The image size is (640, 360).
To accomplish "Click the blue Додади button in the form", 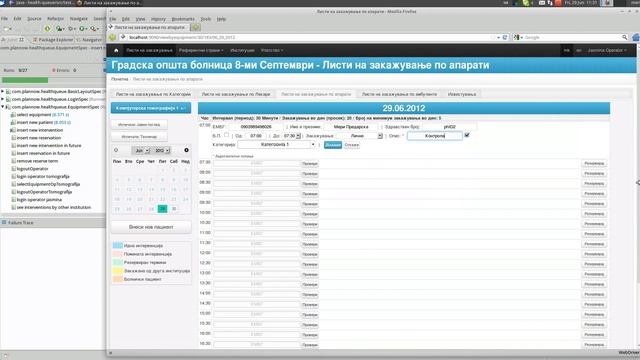I will point(333,145).
